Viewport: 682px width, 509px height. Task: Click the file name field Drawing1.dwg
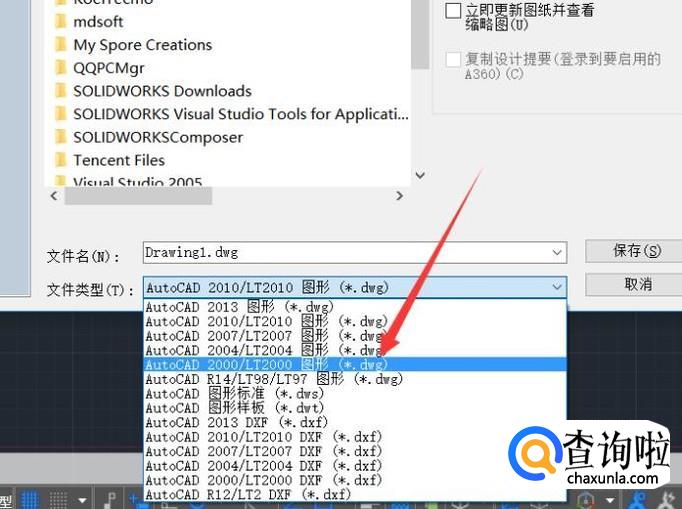[354, 252]
